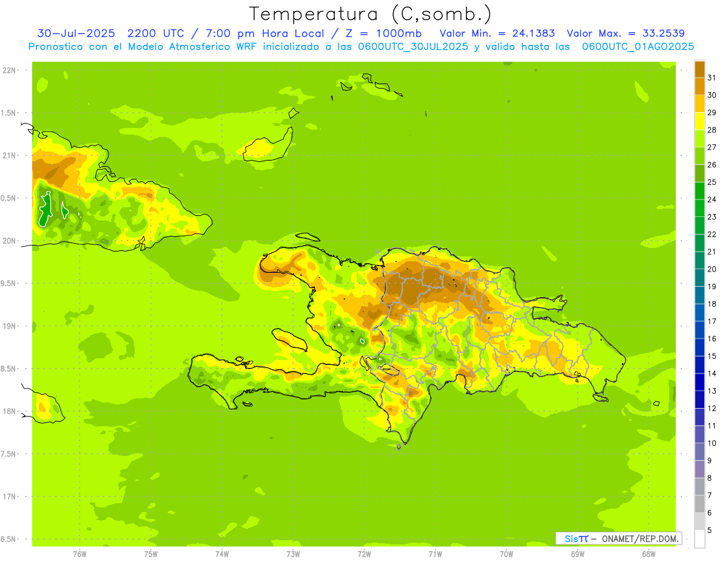Click the legend value label '28'
The width and height of the screenshot is (728, 562).
pos(712,130)
